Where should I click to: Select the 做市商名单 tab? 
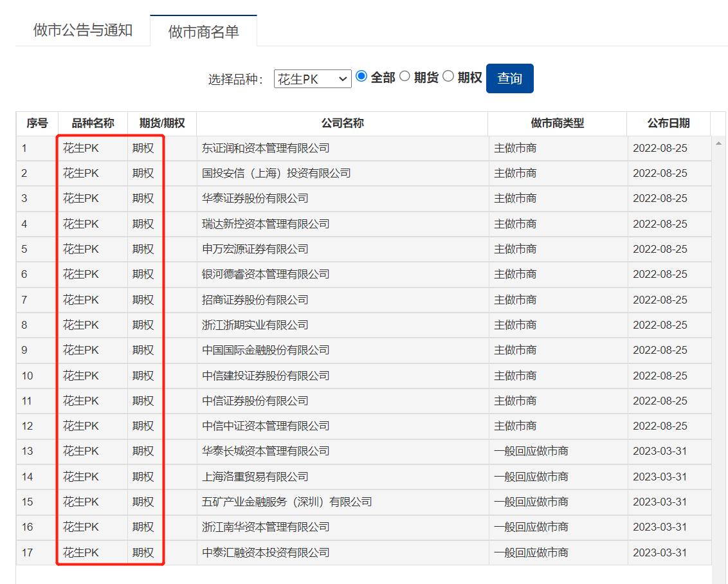click(203, 32)
